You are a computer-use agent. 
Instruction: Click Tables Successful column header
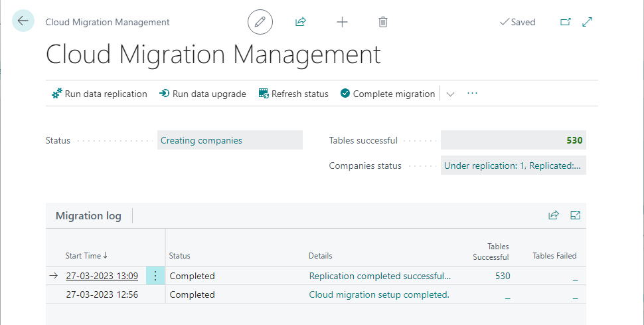coord(491,251)
